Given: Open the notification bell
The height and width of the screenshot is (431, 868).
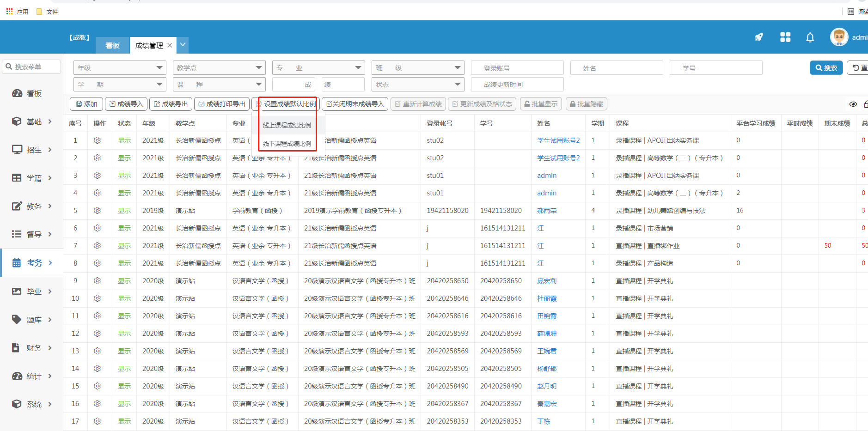Looking at the screenshot, I should point(810,37).
